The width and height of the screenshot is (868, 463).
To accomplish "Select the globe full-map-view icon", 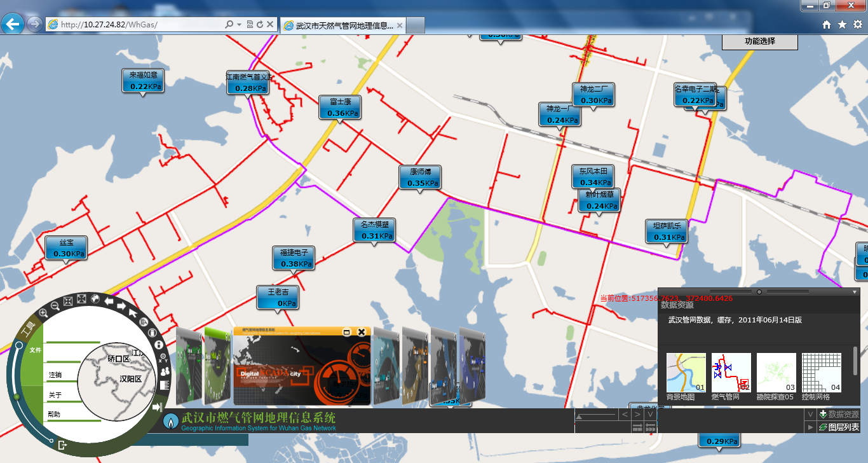I will click(x=95, y=298).
